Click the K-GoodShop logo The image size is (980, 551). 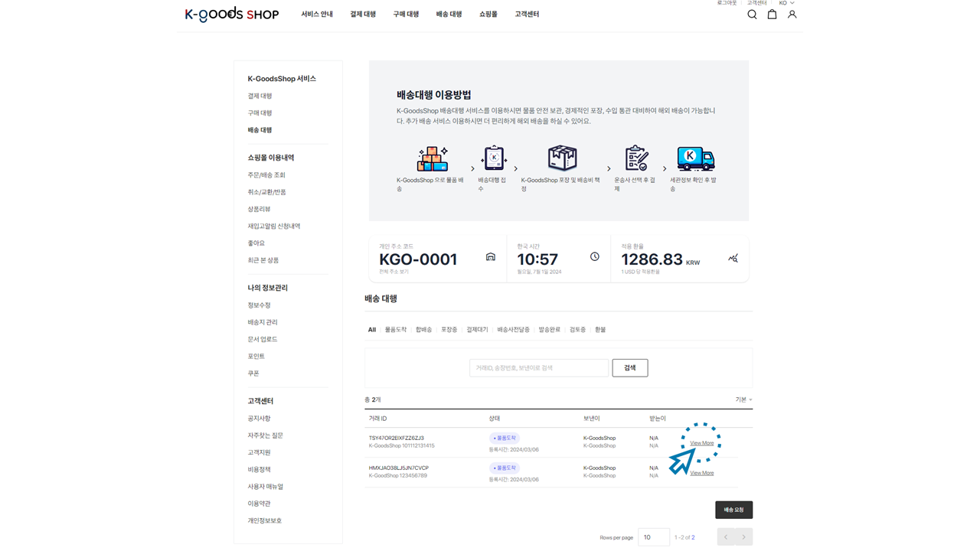[231, 15]
